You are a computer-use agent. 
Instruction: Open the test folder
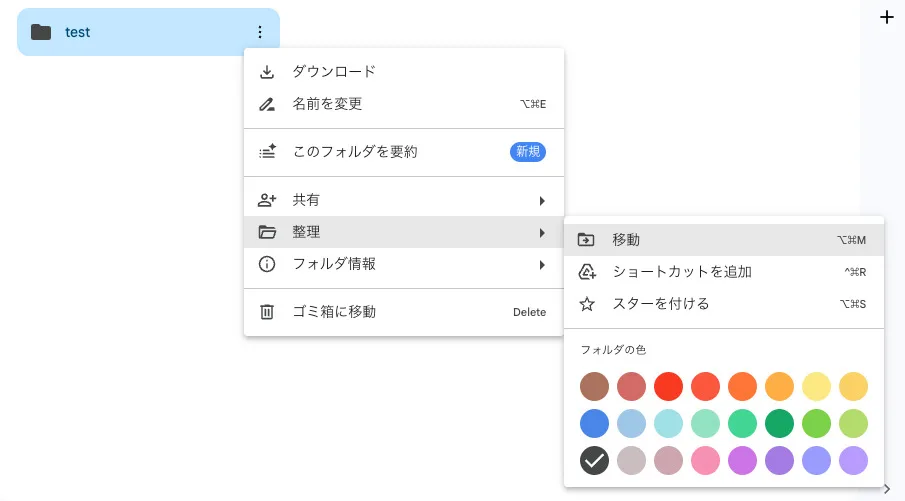[x=78, y=32]
